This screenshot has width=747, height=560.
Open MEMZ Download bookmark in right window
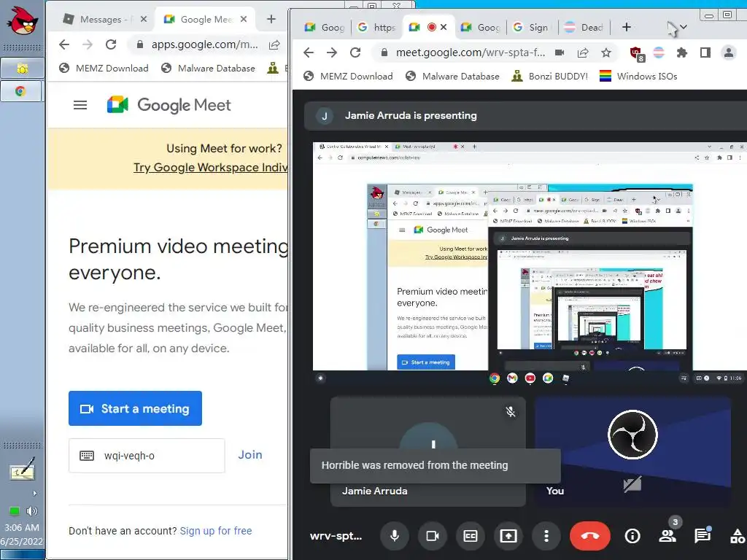[348, 76]
